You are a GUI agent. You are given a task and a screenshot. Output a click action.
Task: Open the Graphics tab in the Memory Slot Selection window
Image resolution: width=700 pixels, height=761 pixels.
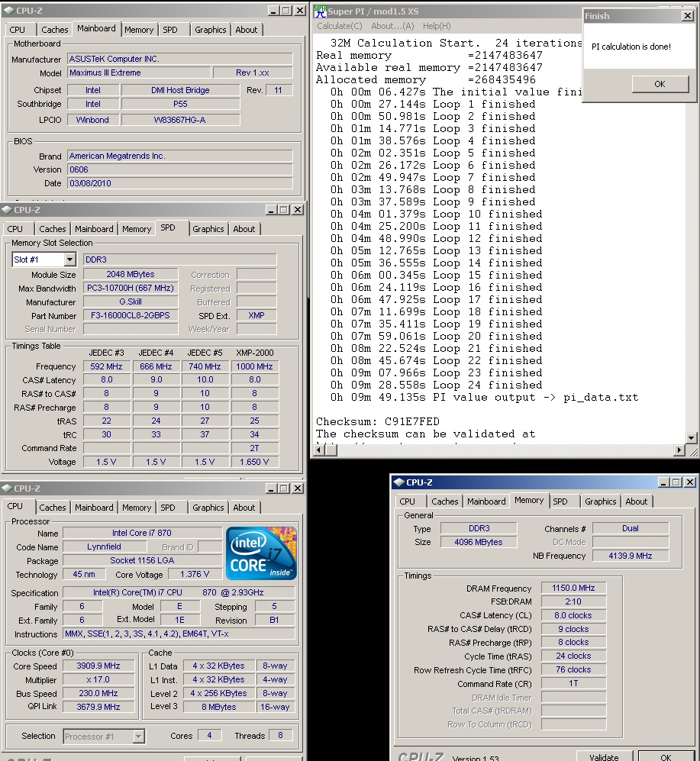208,229
